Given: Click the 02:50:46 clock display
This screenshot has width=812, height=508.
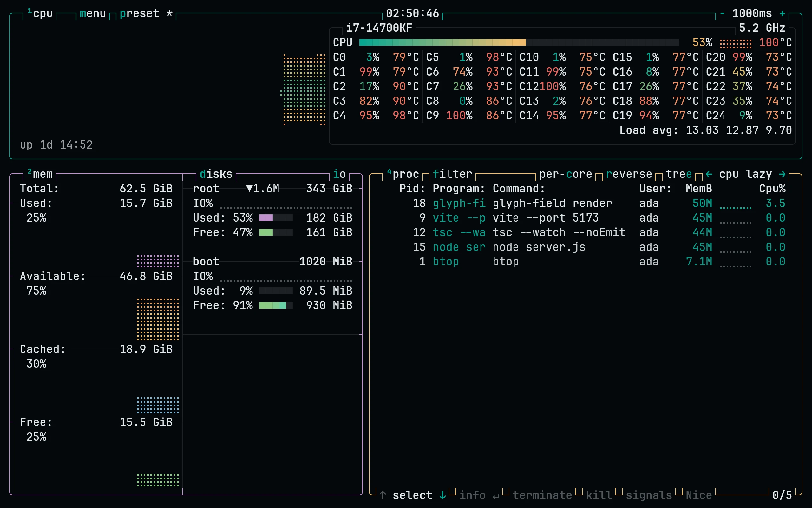Looking at the screenshot, I should pyautogui.click(x=412, y=13).
